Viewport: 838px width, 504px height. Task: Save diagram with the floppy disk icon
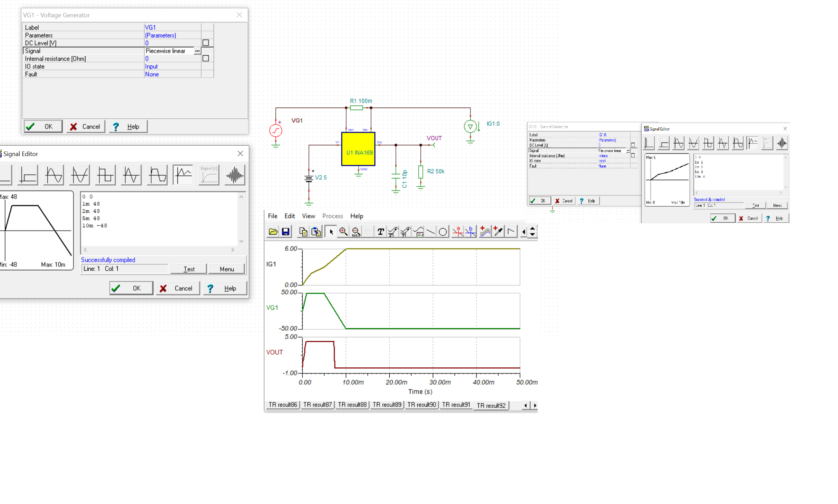285,232
